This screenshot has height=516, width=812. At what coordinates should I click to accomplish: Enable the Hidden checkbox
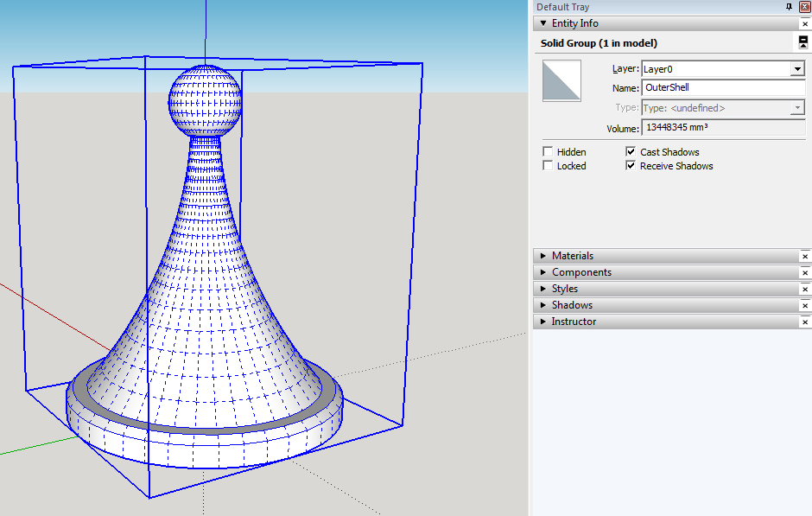pos(547,151)
